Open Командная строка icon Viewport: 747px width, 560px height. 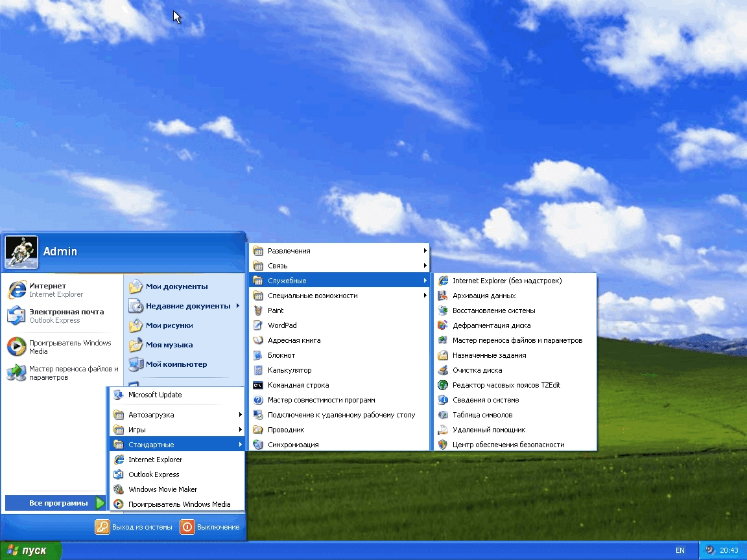257,385
